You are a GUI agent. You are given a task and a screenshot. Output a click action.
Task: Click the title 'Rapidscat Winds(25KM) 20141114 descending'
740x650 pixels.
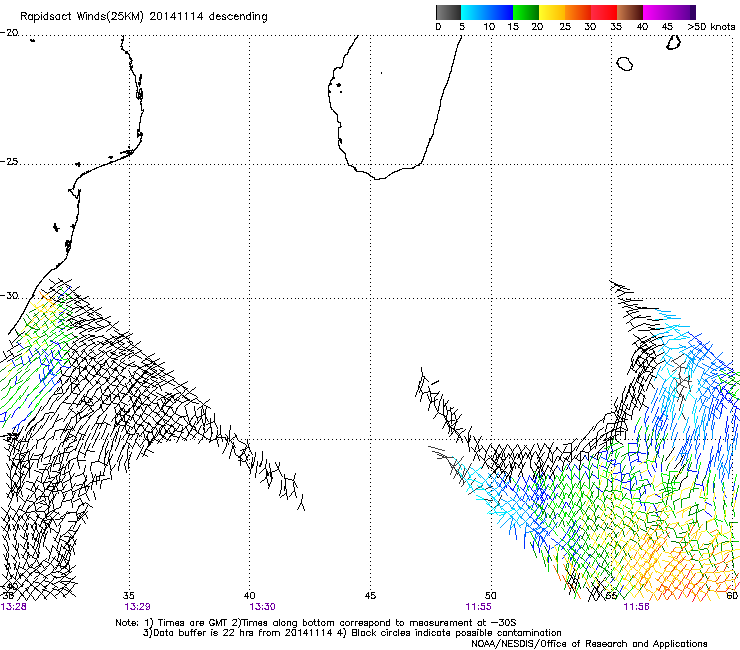click(143, 17)
